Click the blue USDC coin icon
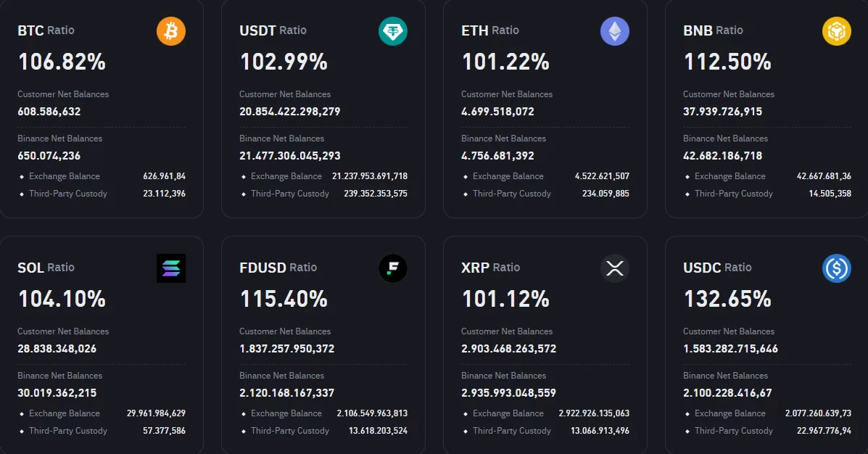Screen dimensions: 868x454 click(837, 268)
